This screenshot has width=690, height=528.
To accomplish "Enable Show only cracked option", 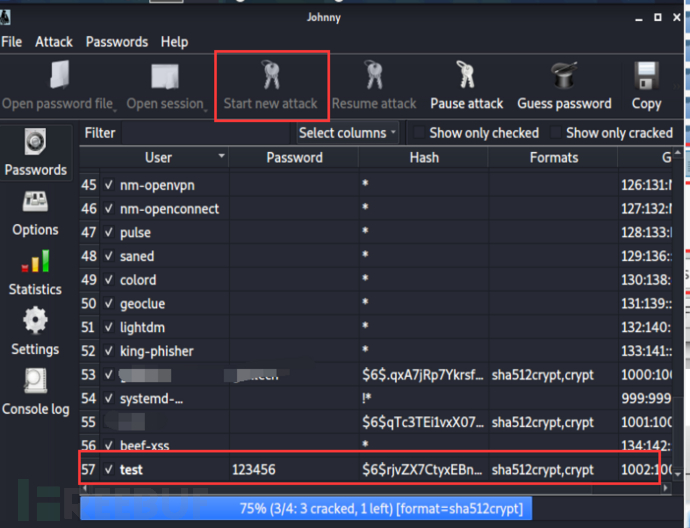I will [556, 133].
